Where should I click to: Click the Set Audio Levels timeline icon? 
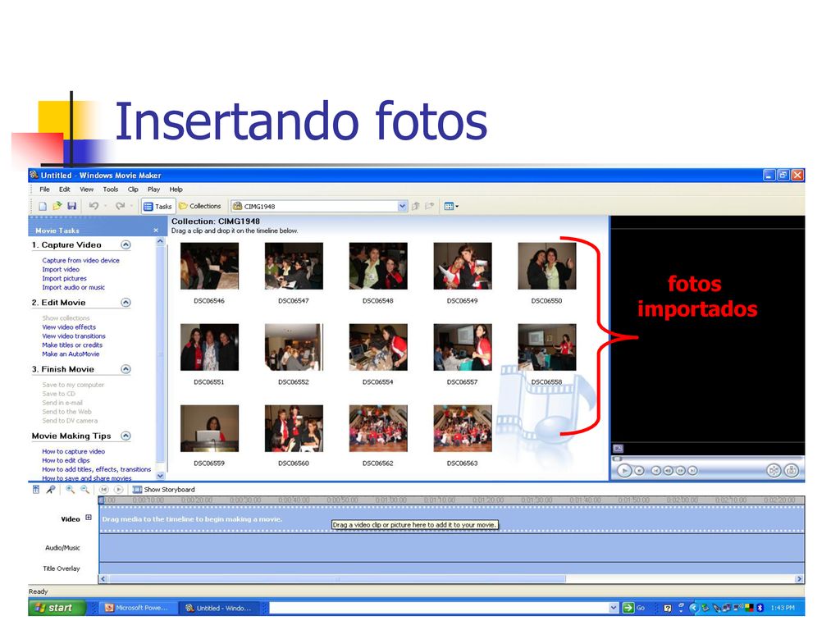[36, 490]
